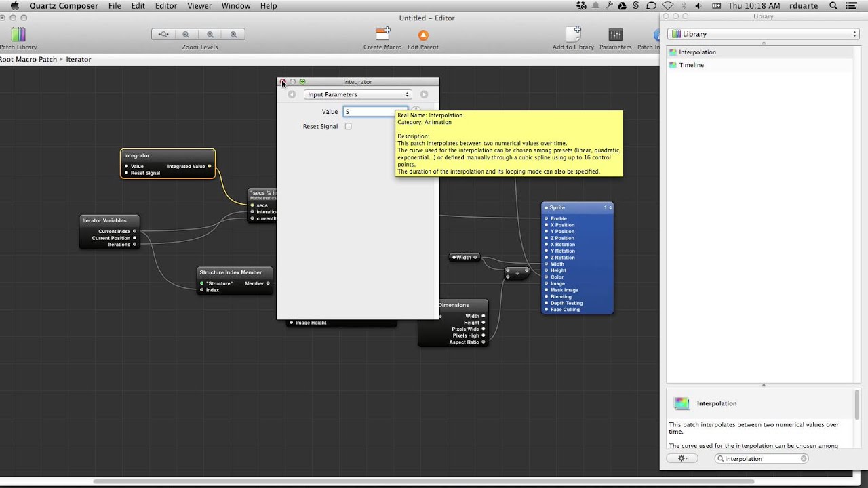Click the actual-size magnifier in Zoom Levels
Screen dimensions: 868x488
point(210,34)
